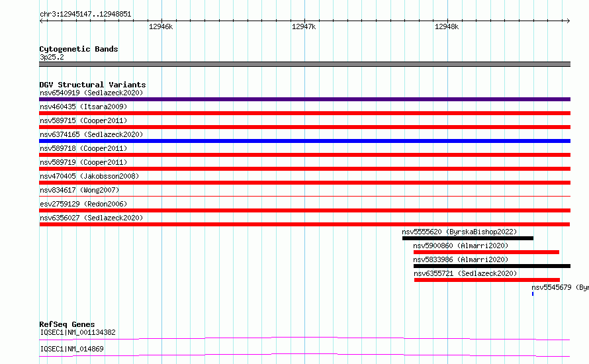The height and width of the screenshot is (364, 589).
Task: Select the red nsv6355721 variant bar
Action: tap(487, 280)
